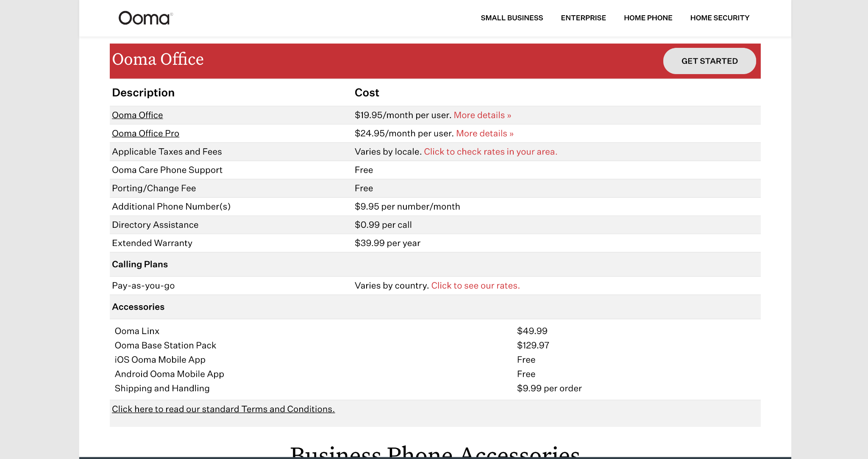
Task: Click the Ooma Office banner heading
Action: [x=158, y=59]
